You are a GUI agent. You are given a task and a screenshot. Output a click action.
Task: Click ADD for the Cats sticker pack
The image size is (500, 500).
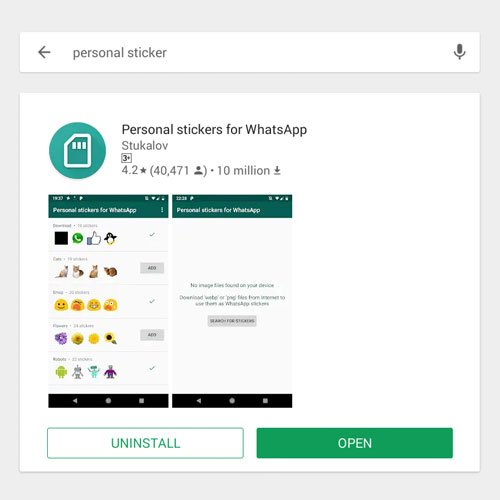point(152,268)
